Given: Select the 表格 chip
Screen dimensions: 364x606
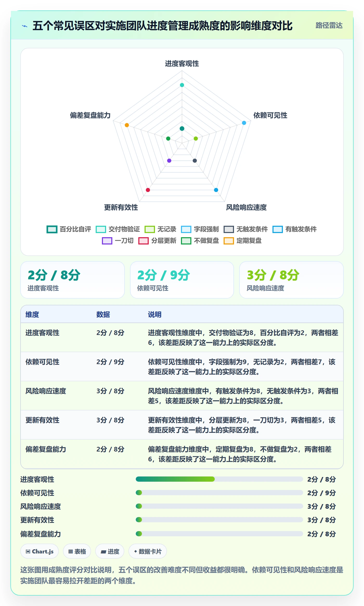Looking at the screenshot, I should [x=77, y=551].
